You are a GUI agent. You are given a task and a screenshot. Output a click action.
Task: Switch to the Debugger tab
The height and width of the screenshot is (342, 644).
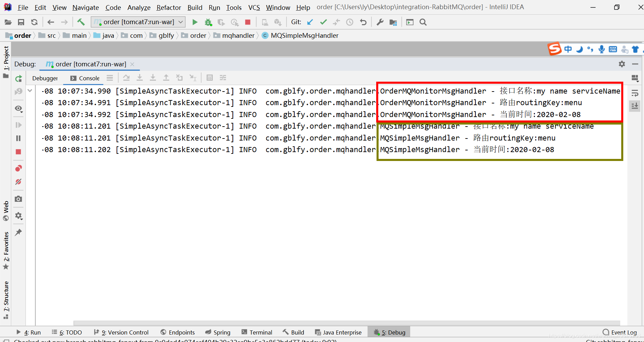click(45, 78)
